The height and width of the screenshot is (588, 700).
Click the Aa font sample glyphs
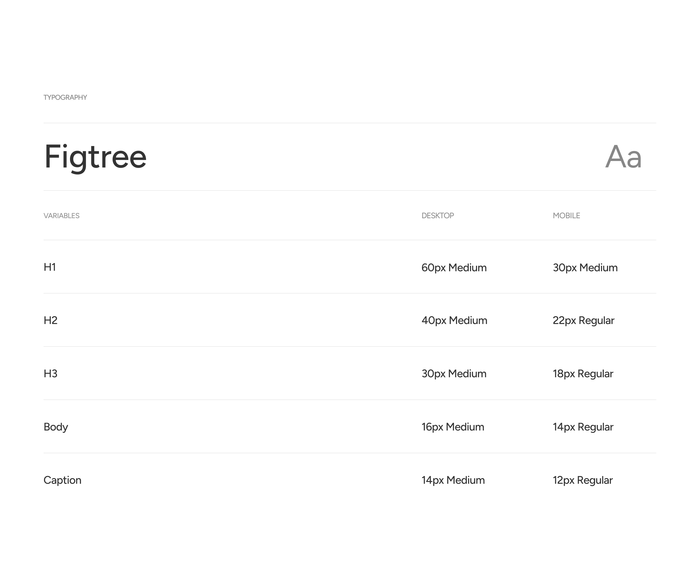623,157
